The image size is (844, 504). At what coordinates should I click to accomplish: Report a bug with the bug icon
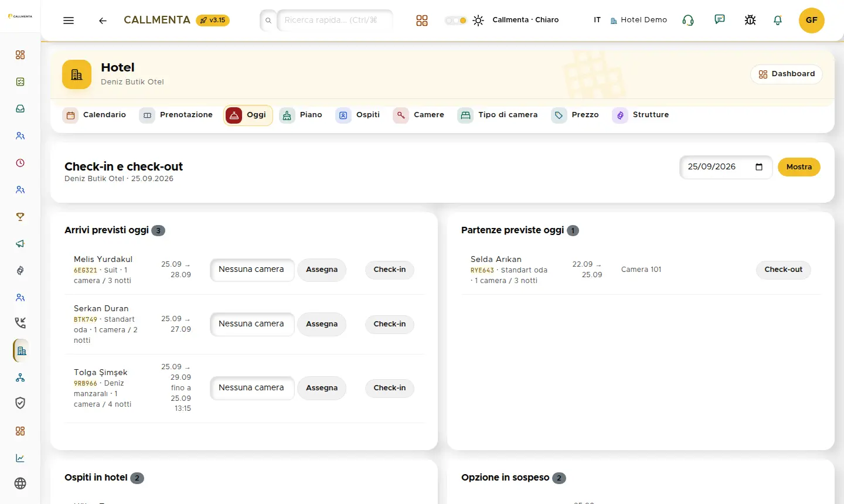coord(750,21)
